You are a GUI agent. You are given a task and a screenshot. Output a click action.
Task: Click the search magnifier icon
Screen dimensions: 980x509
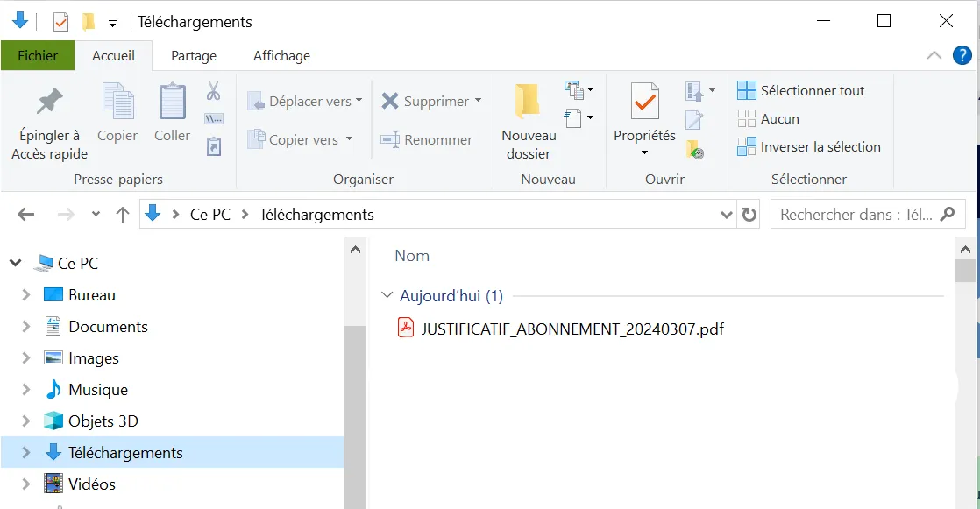click(x=948, y=215)
